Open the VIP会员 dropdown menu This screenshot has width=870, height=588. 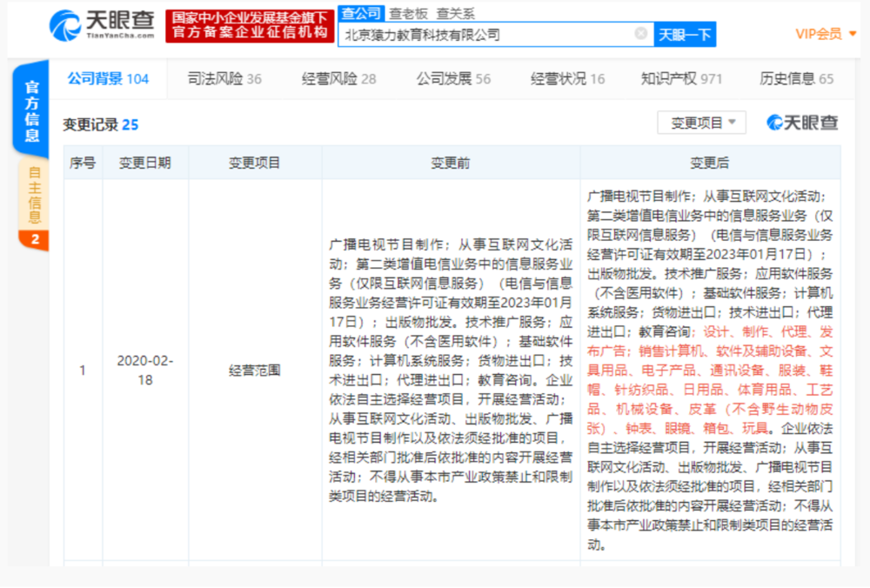[826, 35]
